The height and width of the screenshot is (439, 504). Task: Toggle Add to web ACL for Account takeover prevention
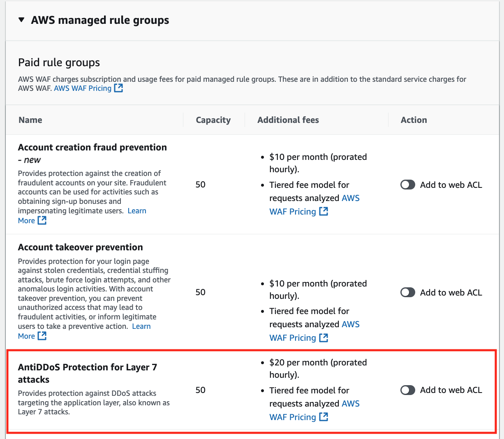pyautogui.click(x=408, y=293)
